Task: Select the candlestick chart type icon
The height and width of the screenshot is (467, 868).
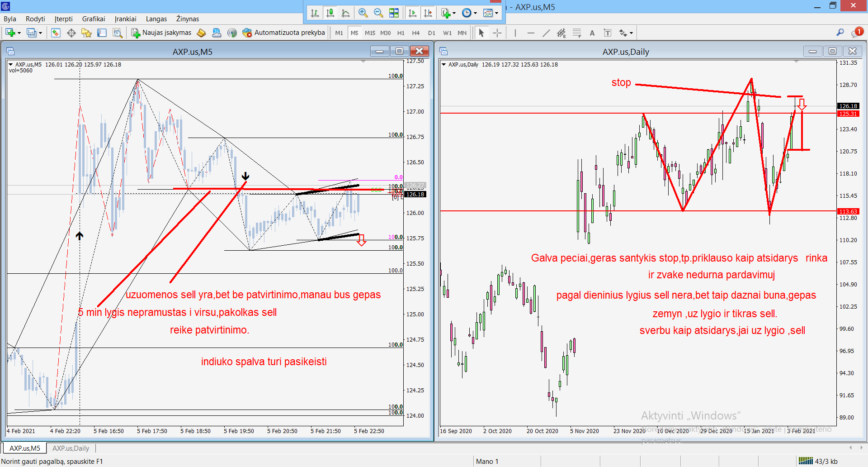Action: [330, 13]
